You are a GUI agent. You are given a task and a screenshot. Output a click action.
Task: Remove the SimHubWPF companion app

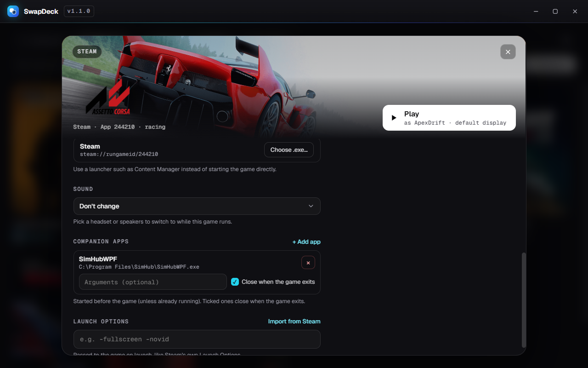(308, 263)
